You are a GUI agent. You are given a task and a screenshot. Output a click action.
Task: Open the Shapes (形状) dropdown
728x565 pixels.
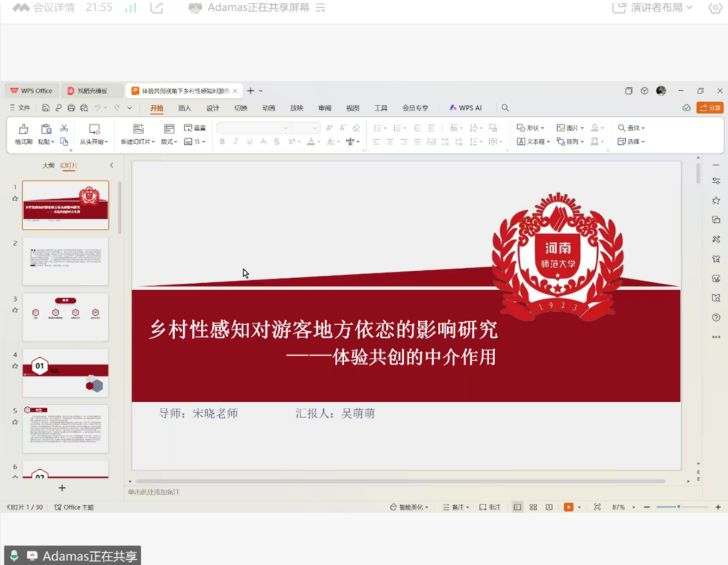pyautogui.click(x=530, y=128)
